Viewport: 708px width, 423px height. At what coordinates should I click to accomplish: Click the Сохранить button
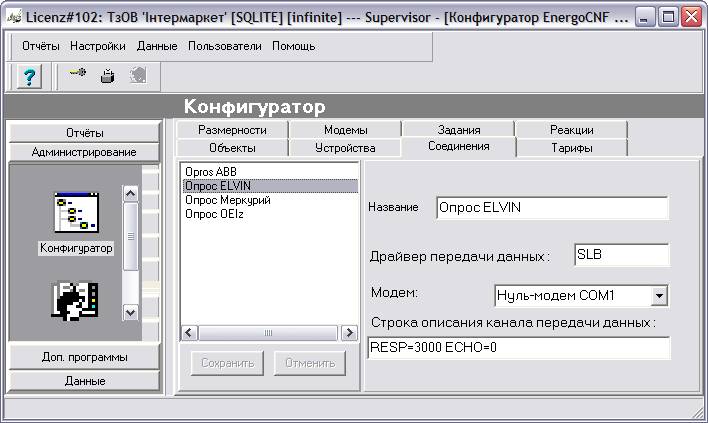[229, 363]
